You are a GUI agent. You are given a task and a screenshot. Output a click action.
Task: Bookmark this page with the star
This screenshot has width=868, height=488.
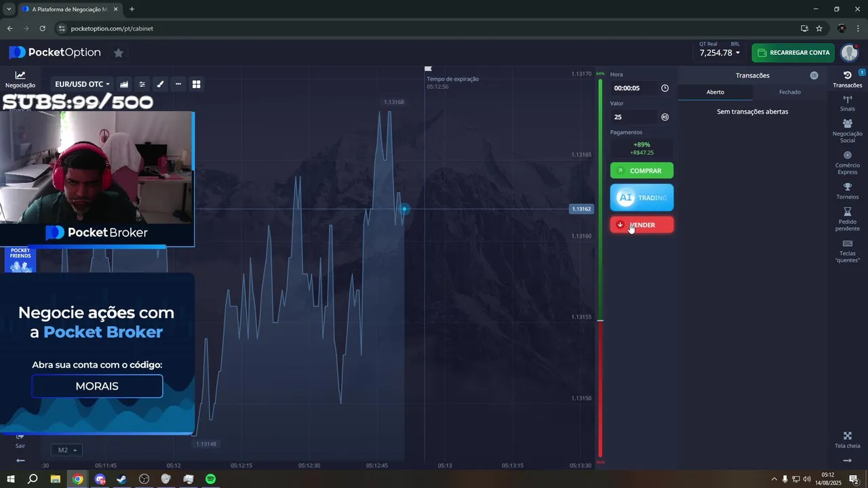(x=819, y=28)
